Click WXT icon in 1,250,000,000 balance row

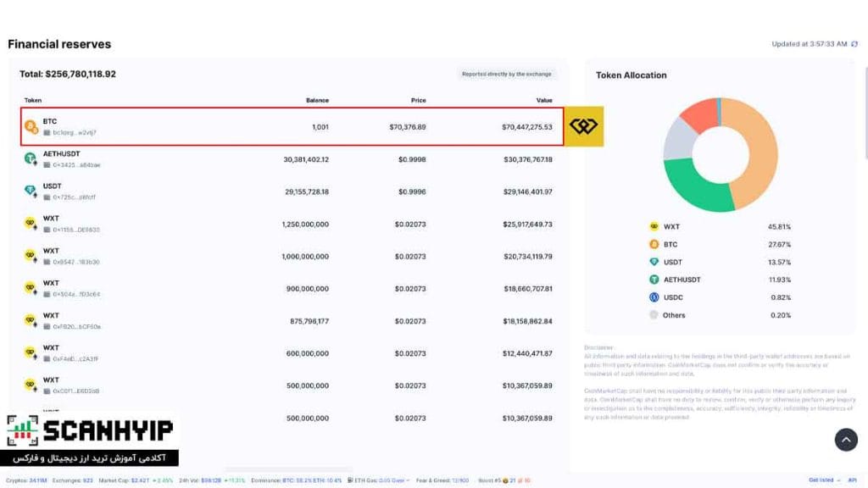click(31, 224)
